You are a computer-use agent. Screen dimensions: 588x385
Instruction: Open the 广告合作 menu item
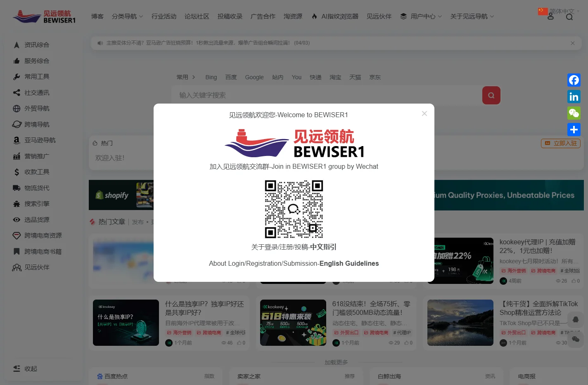(263, 17)
